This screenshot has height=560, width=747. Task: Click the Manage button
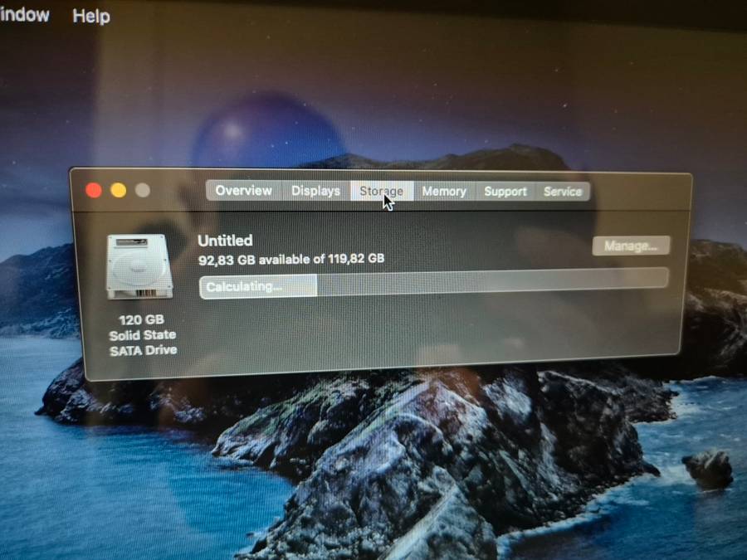click(631, 246)
